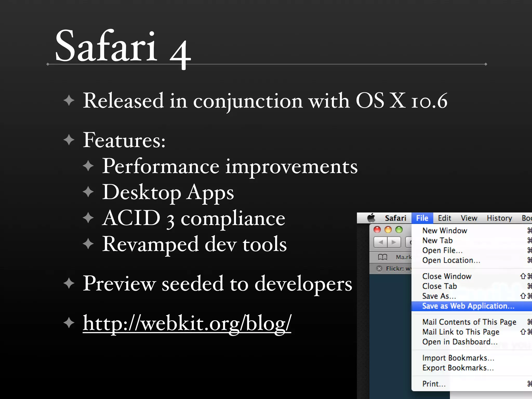532x399 pixels.
Task: Open the View menu
Action: pyautogui.click(x=469, y=218)
